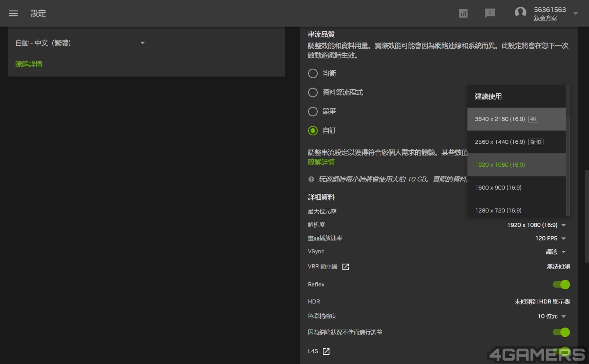Open the statistics overlay icon in header
The image size is (589, 364).
point(463,14)
